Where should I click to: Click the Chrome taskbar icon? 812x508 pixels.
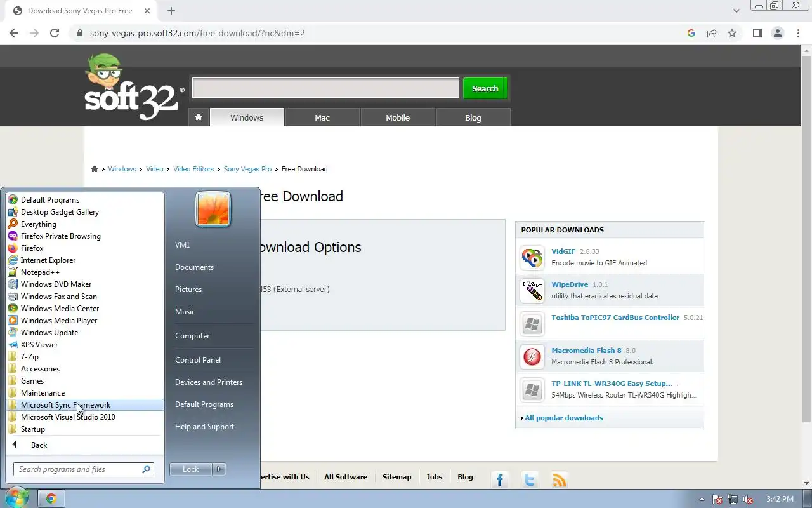click(51, 499)
